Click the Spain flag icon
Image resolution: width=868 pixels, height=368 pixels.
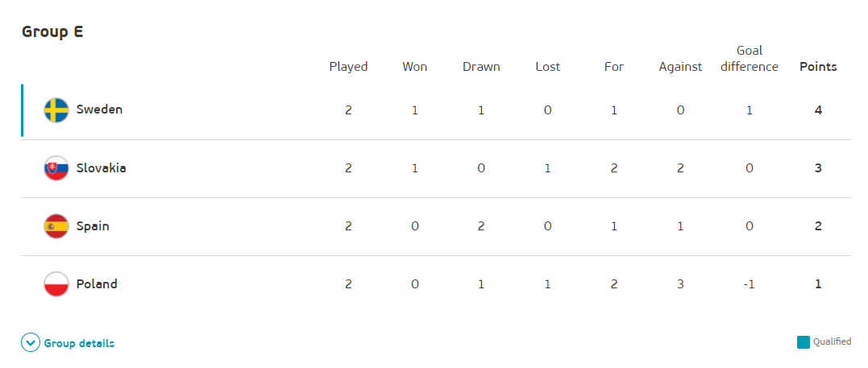[56, 226]
